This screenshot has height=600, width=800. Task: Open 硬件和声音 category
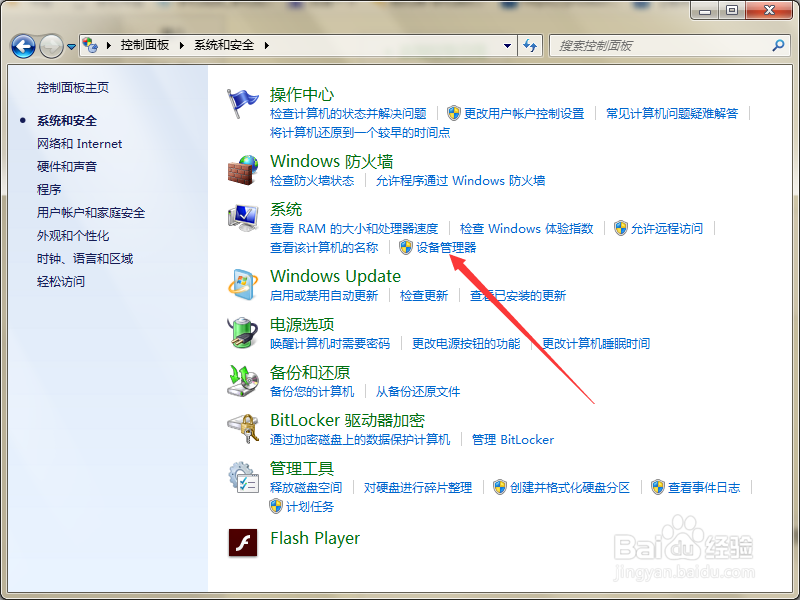(x=67, y=167)
